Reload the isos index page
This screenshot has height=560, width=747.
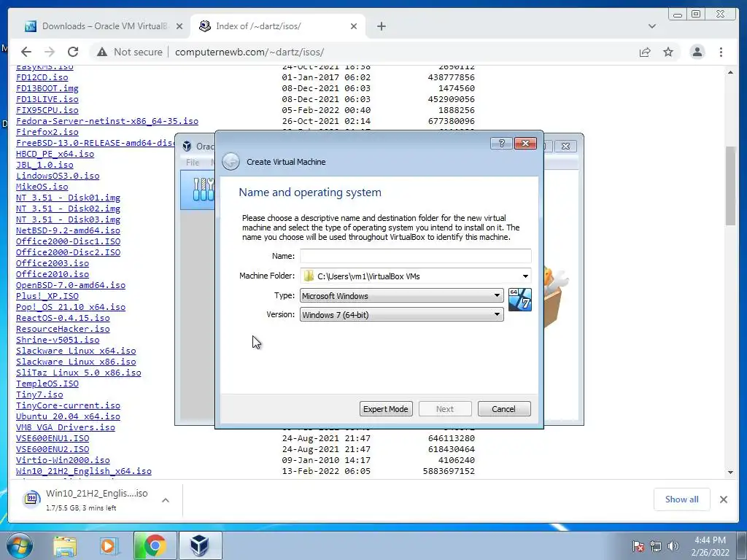(x=73, y=52)
